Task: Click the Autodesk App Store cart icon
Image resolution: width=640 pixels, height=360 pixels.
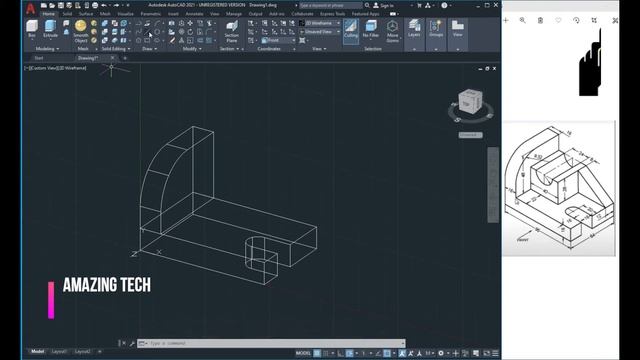Action: coord(419,5)
